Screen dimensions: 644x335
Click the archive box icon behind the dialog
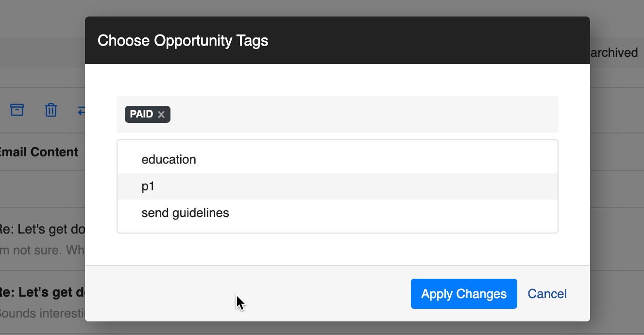17,110
